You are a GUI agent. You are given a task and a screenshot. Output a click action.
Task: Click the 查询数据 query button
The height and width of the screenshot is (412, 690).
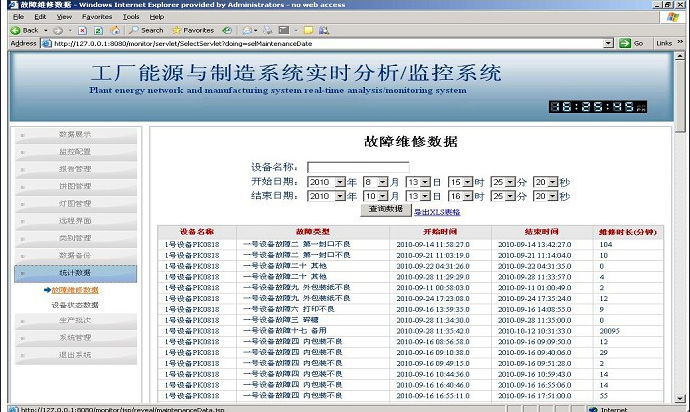coord(385,210)
